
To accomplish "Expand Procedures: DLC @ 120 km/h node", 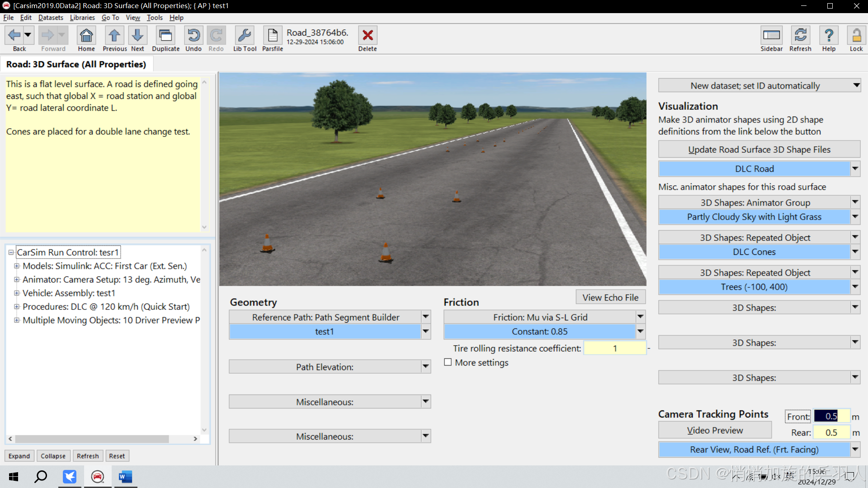I will point(17,307).
